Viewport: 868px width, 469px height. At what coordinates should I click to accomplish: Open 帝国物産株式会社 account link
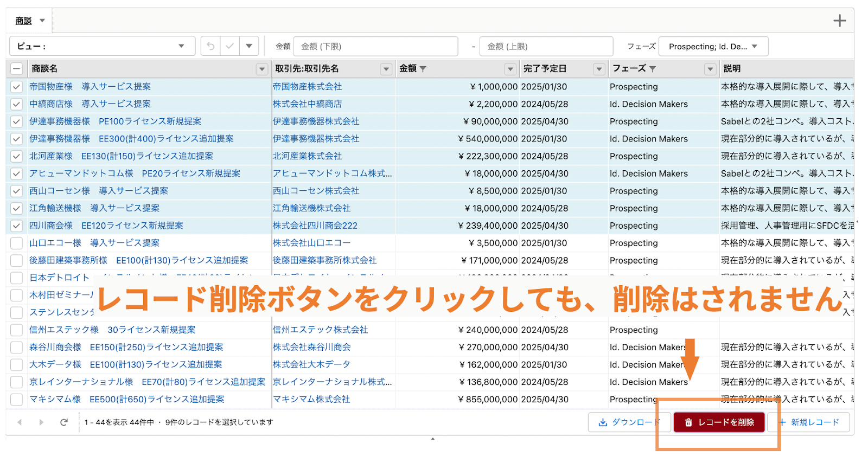(307, 87)
